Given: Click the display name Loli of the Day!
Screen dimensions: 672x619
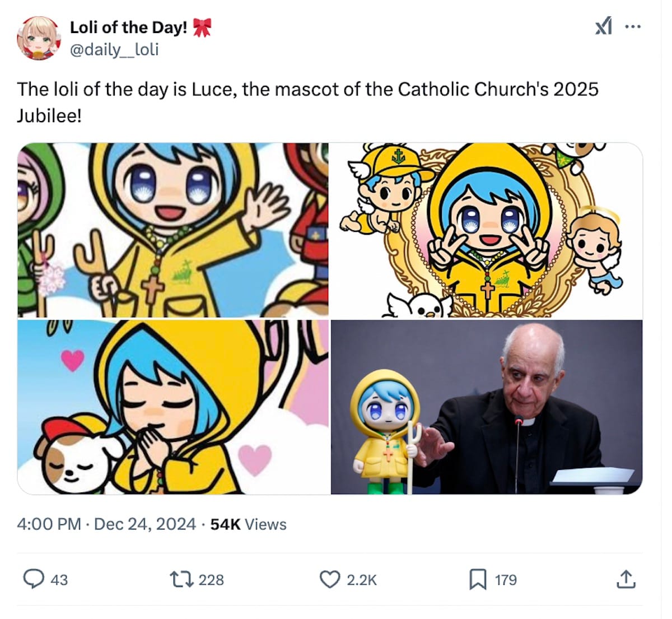Looking at the screenshot, I should 128,27.
